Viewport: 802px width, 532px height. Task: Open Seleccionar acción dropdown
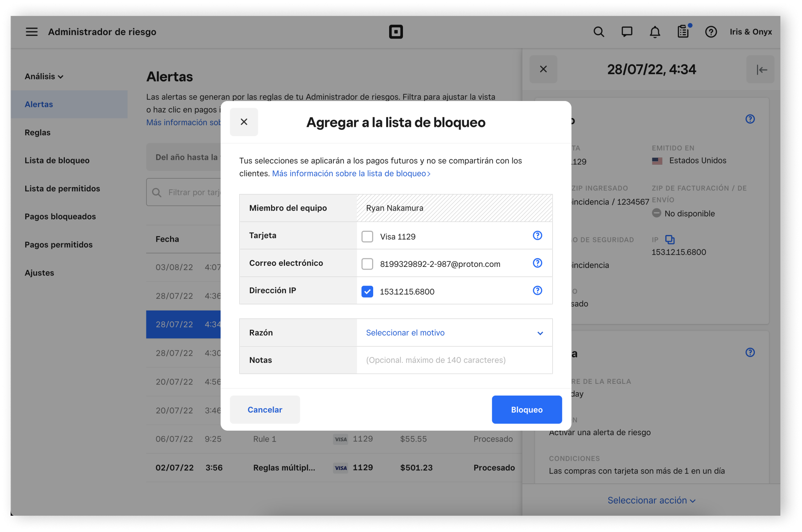tap(651, 500)
